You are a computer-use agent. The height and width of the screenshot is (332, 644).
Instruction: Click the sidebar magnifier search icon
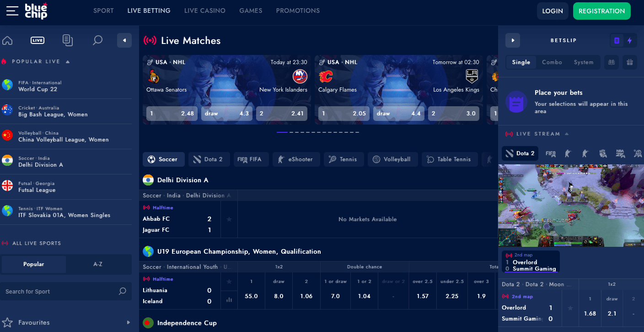[97, 40]
